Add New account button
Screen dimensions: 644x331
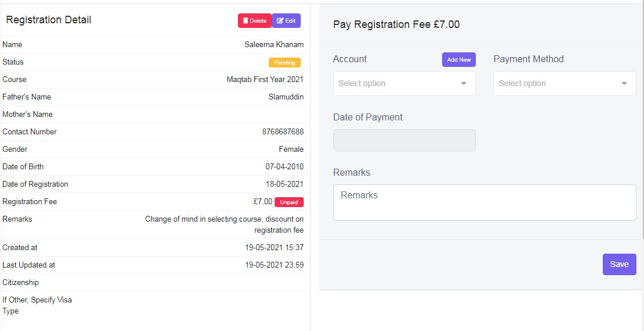(x=459, y=59)
